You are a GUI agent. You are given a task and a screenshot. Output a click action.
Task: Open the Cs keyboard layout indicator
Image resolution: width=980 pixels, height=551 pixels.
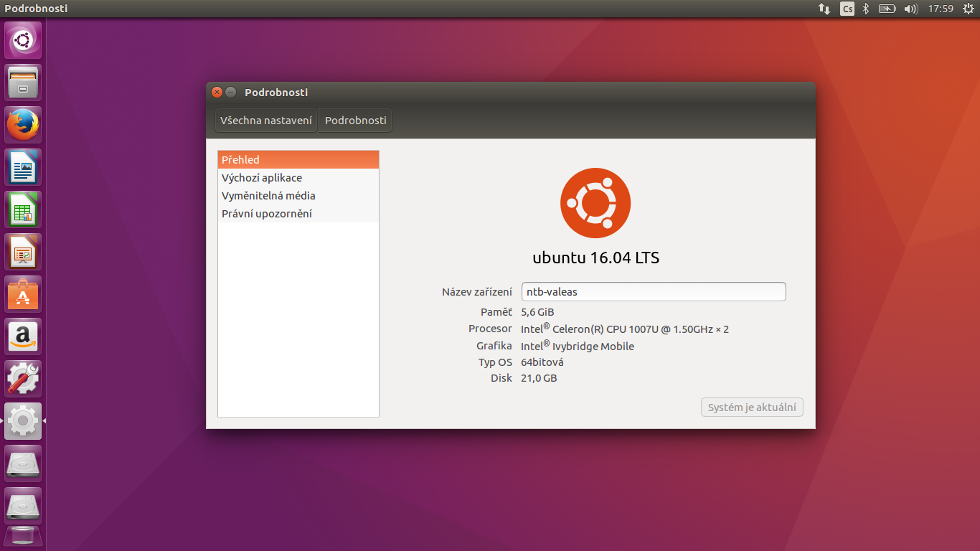tap(847, 9)
